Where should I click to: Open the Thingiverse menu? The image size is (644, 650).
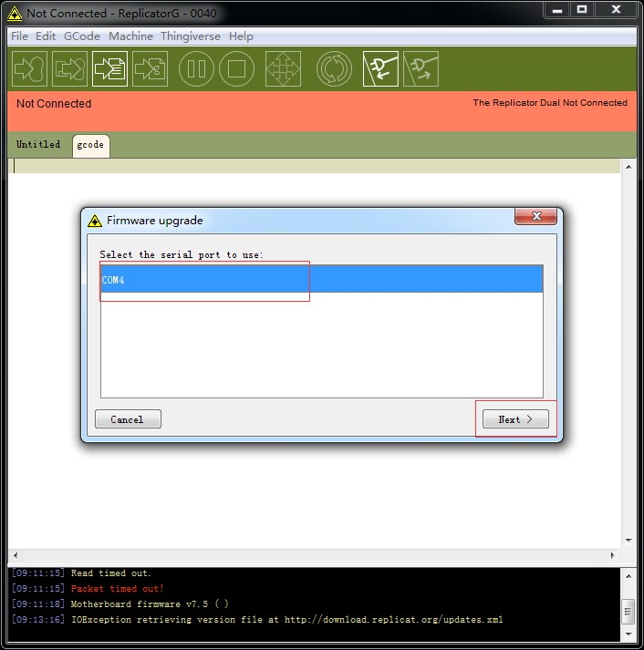[191, 36]
